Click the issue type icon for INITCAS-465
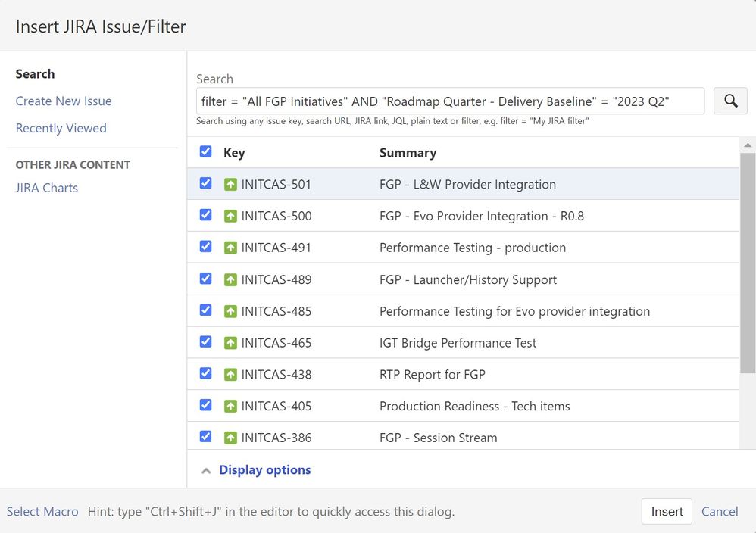 click(x=230, y=343)
